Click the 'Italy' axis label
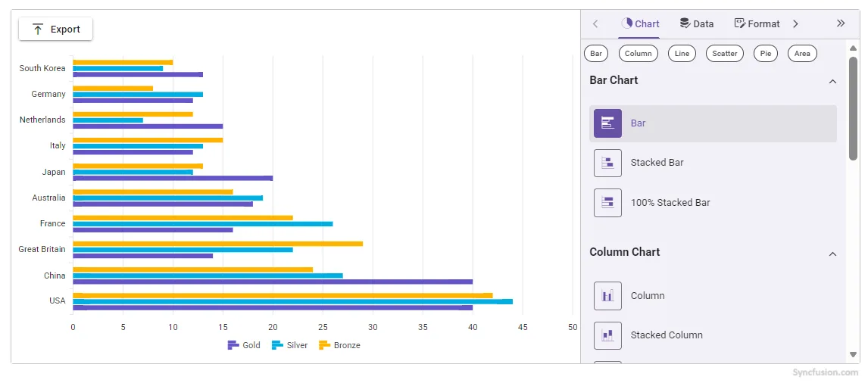Screen dimensions: 868x383 (58, 145)
